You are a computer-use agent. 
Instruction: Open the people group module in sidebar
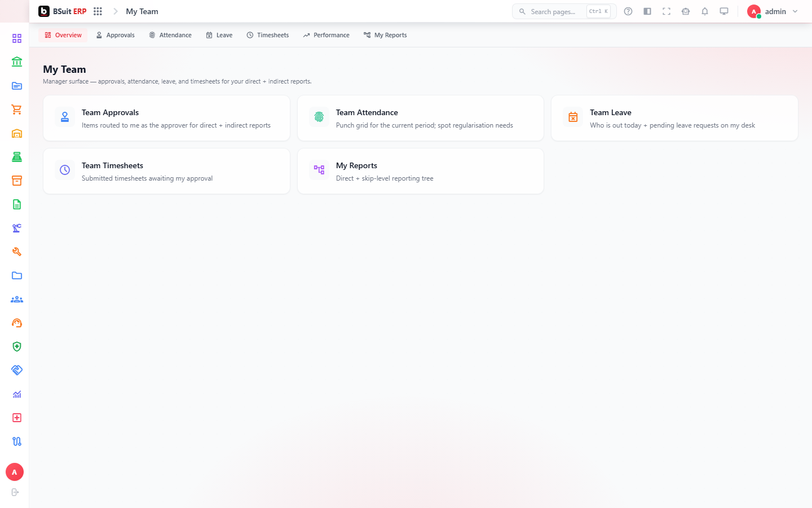pyautogui.click(x=17, y=299)
